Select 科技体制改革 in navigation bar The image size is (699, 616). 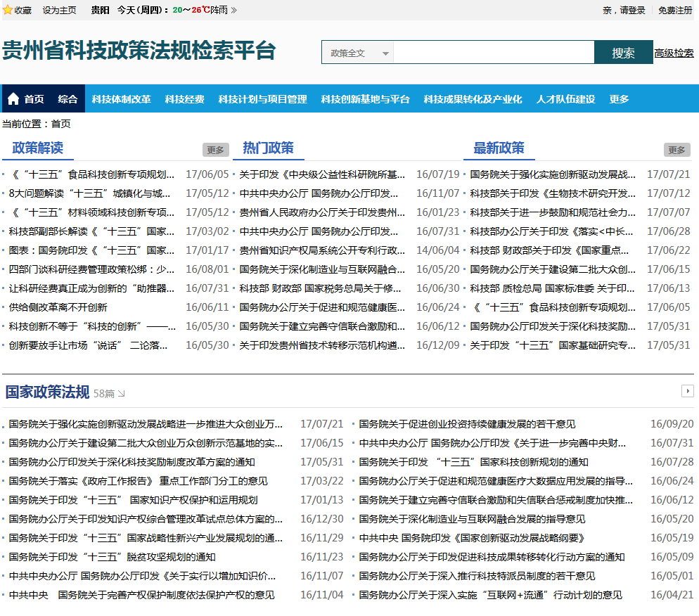[121, 99]
